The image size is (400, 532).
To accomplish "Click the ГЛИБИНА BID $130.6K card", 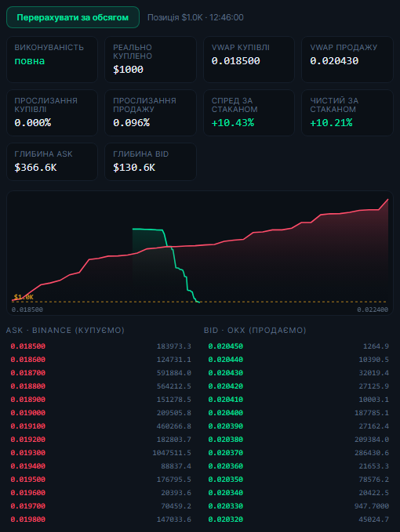I will [x=151, y=161].
